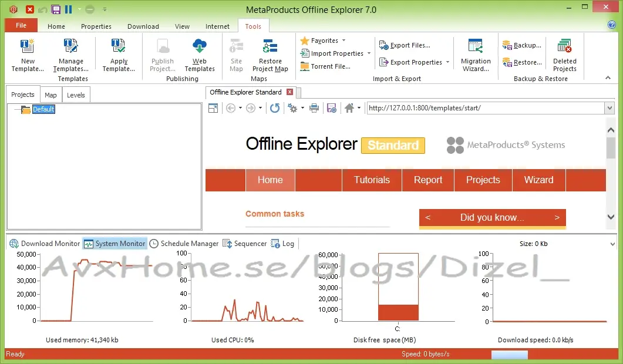This screenshot has width=623, height=364.
Task: Open the monitor panel options dropdown
Action: (x=612, y=244)
